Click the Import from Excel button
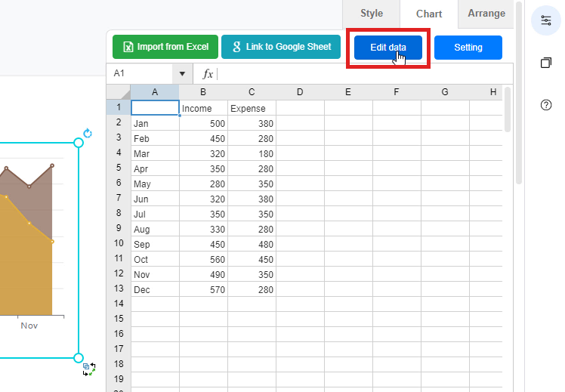This screenshot has width=565, height=392. pyautogui.click(x=165, y=47)
